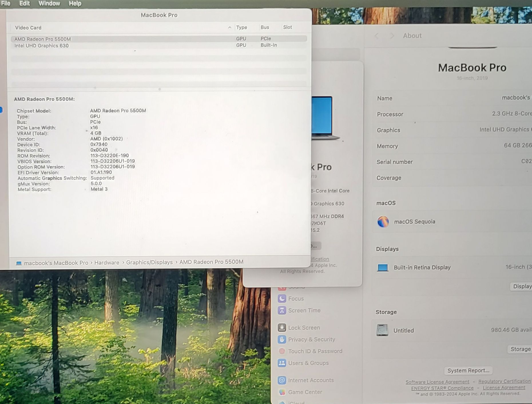Open the Window menu

tap(49, 3)
